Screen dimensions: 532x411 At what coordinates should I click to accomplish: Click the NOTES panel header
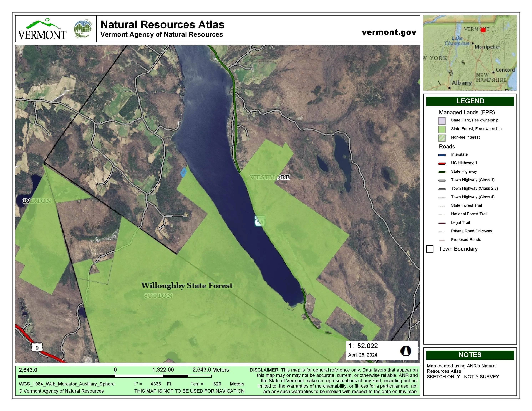pos(470,355)
